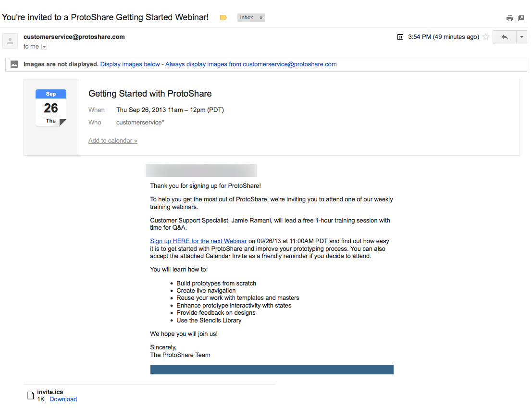This screenshot has width=532, height=408.
Task: Download the invite.ics attachment
Action: click(63, 399)
